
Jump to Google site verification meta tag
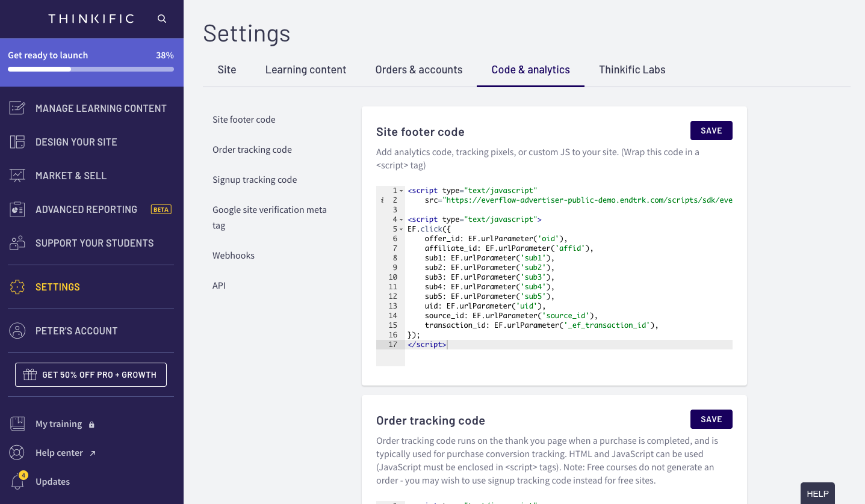(270, 218)
